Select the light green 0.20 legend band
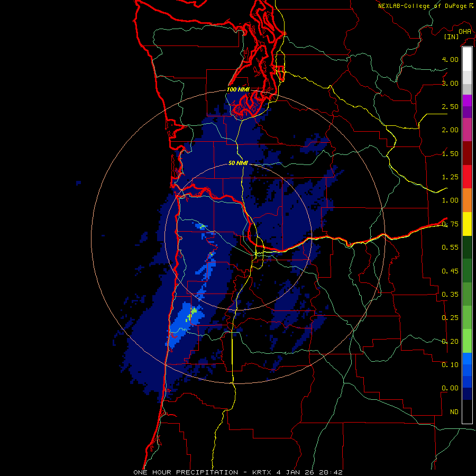The width and height of the screenshot is (476, 476). pos(467,341)
